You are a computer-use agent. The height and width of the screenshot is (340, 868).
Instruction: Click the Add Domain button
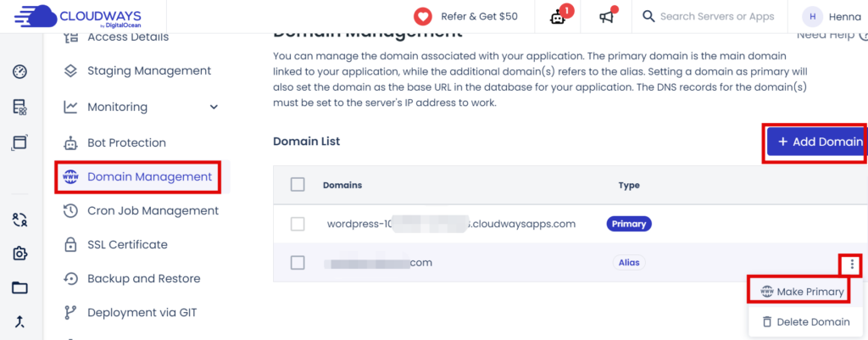816,142
